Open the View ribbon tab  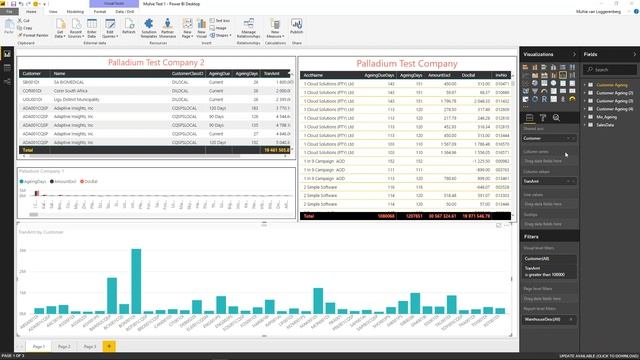pos(53,12)
